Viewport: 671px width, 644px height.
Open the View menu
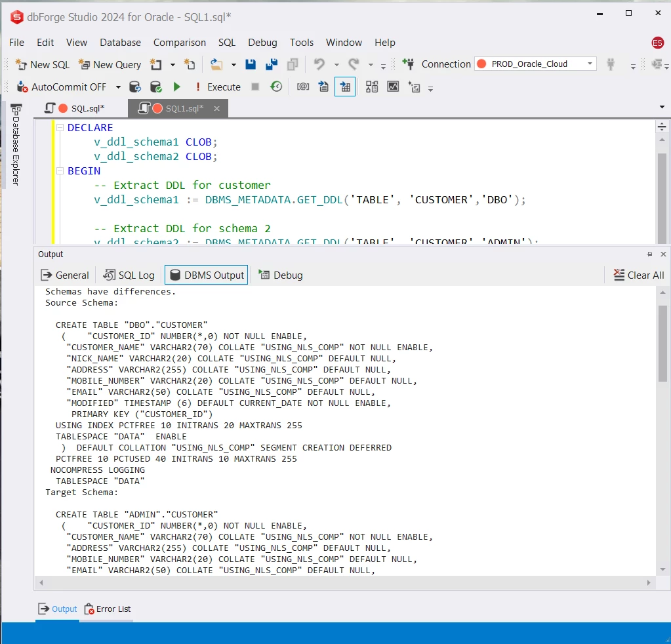[77, 43]
